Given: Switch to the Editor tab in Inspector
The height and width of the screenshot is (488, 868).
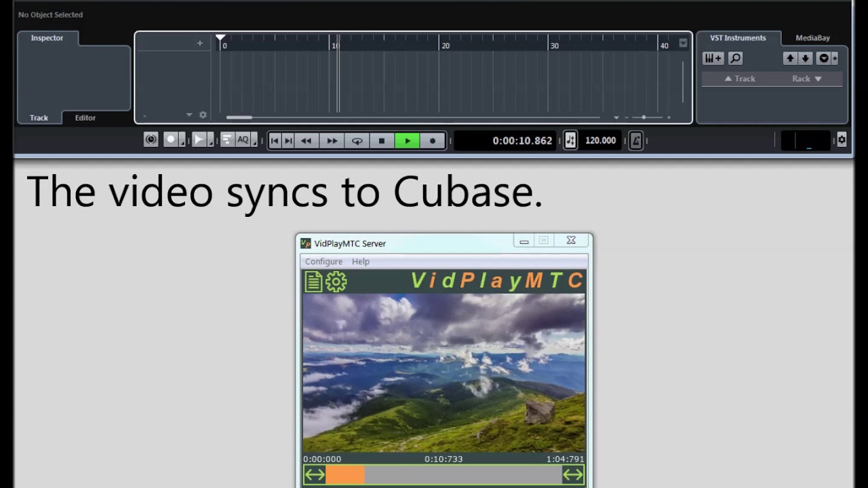Looking at the screenshot, I should pyautogui.click(x=85, y=118).
